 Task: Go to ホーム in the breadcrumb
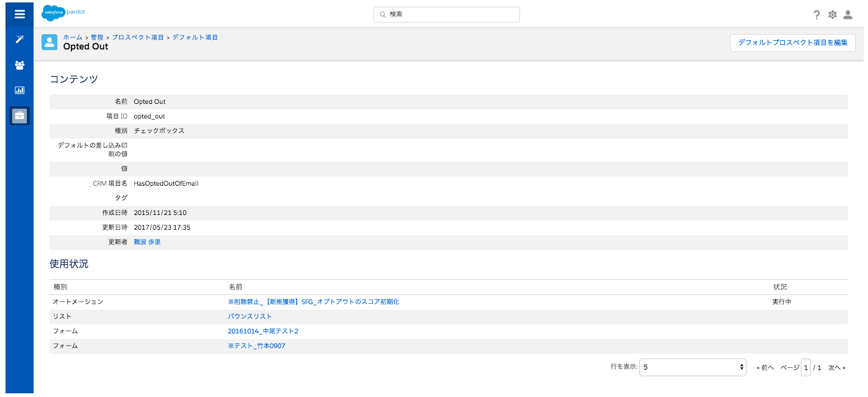73,37
